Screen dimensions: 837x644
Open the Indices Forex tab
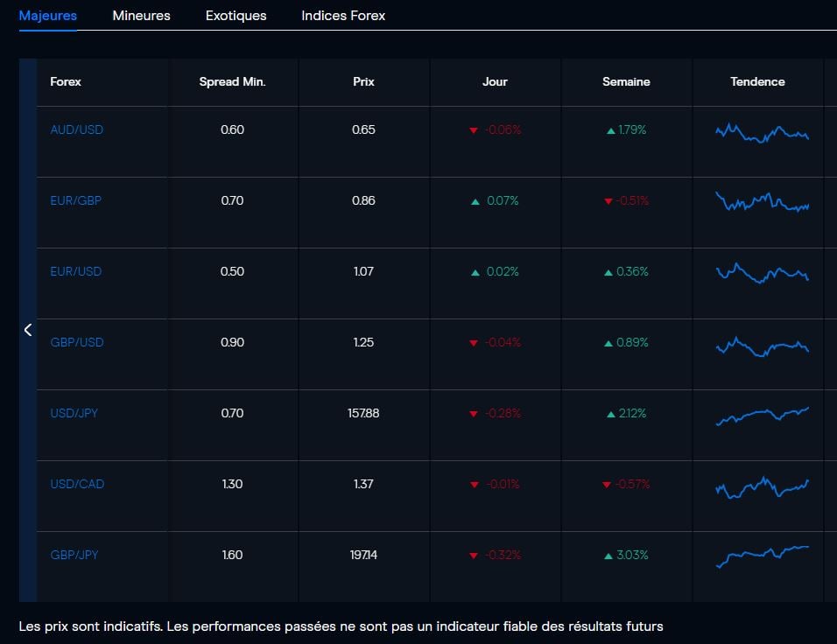[342, 15]
